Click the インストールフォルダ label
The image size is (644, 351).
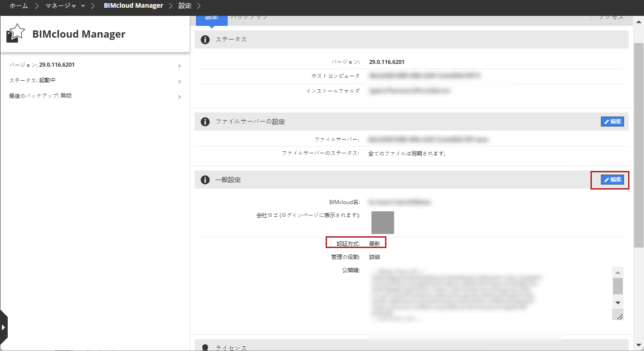[x=332, y=91]
